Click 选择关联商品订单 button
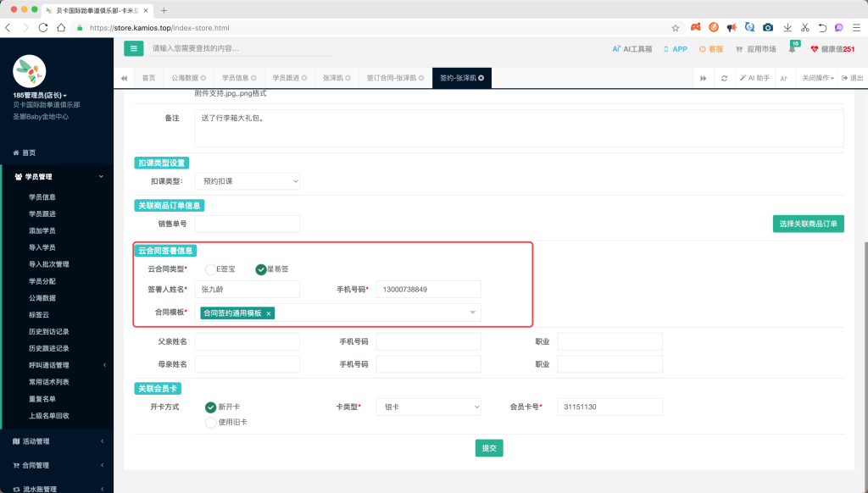This screenshot has height=493, width=868. (x=808, y=224)
